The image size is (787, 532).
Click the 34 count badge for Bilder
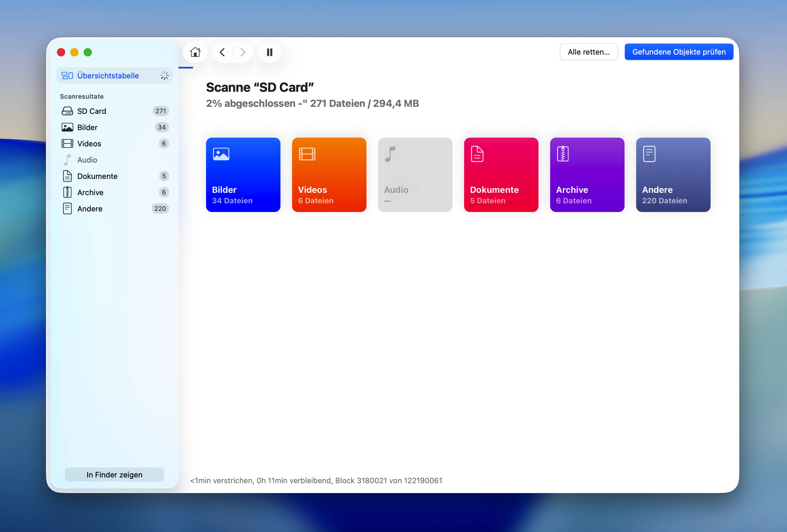click(162, 127)
